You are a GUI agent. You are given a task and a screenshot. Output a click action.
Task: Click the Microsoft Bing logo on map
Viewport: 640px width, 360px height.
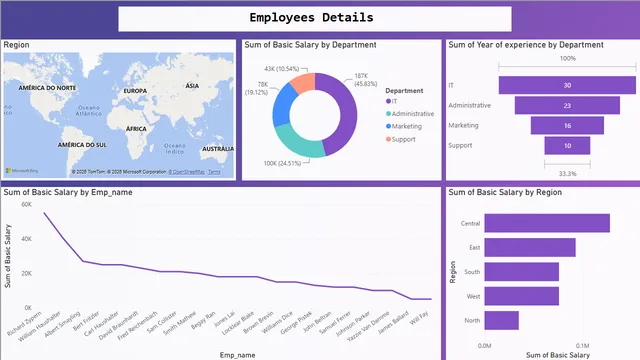coord(22,171)
